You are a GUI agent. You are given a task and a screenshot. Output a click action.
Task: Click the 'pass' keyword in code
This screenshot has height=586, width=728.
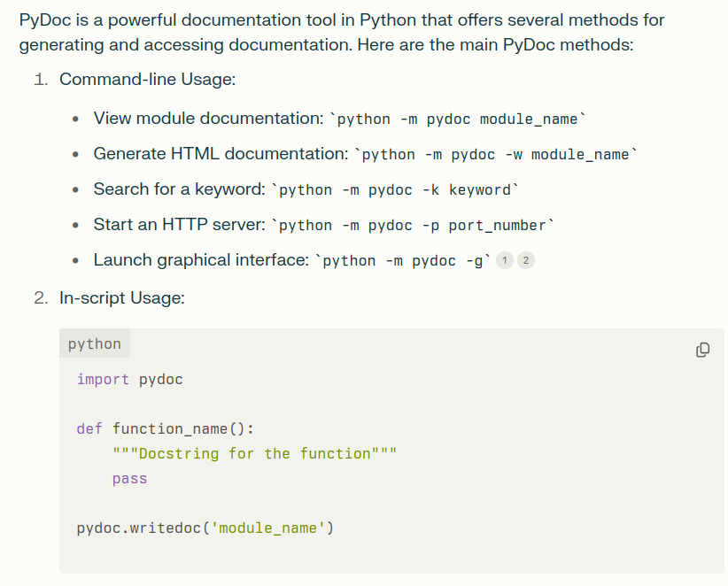coord(129,478)
